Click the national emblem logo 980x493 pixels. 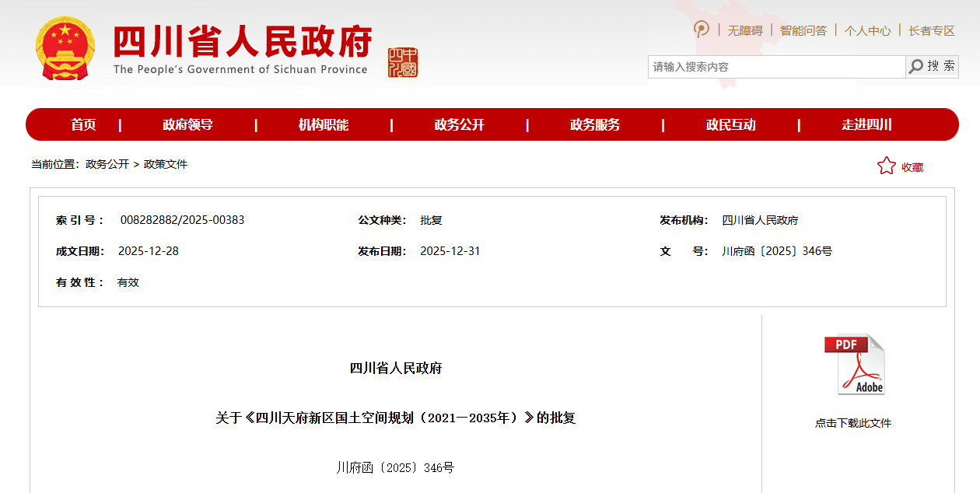click(65, 49)
